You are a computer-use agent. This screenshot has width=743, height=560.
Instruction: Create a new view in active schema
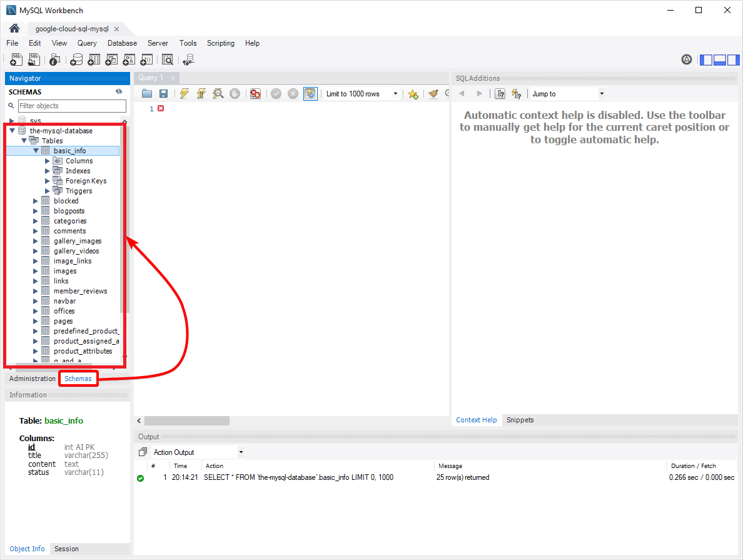point(111,59)
